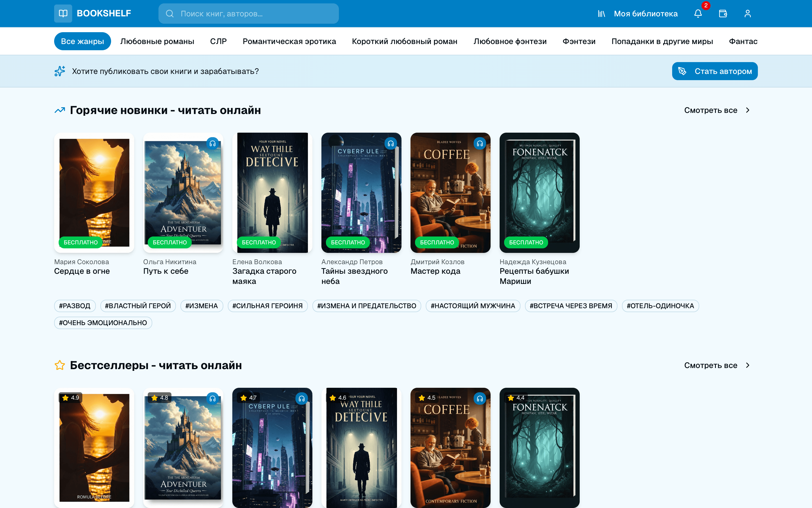Select the #ИЗМЕНА tag
The height and width of the screenshot is (508, 812).
(x=202, y=306)
